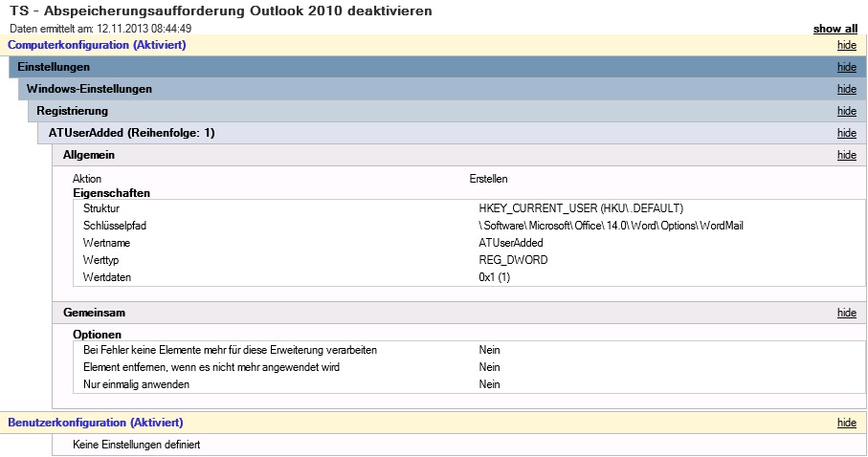The width and height of the screenshot is (868, 457).
Task: Hide the Allgemein section
Action: tap(846, 156)
